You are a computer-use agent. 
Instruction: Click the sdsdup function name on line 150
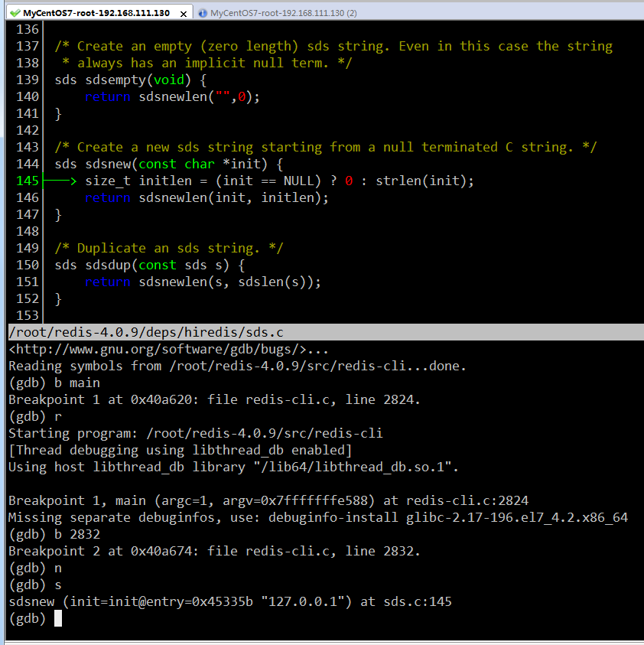coord(103,265)
